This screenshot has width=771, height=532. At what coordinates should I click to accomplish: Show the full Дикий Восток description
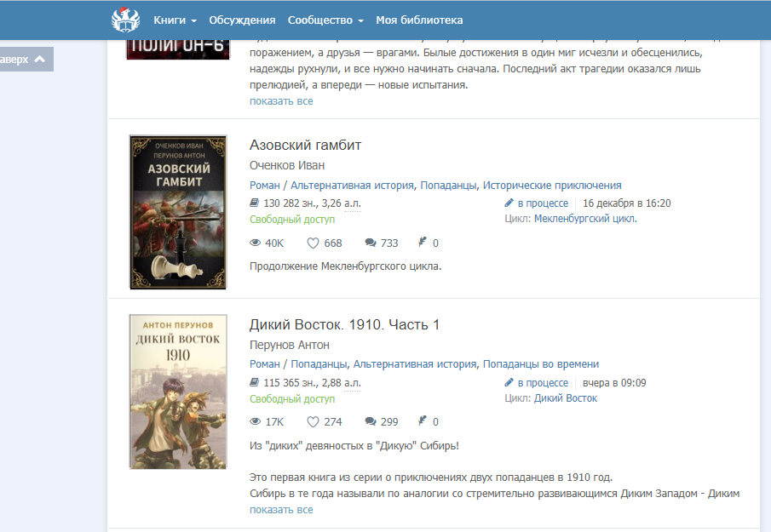(x=281, y=510)
